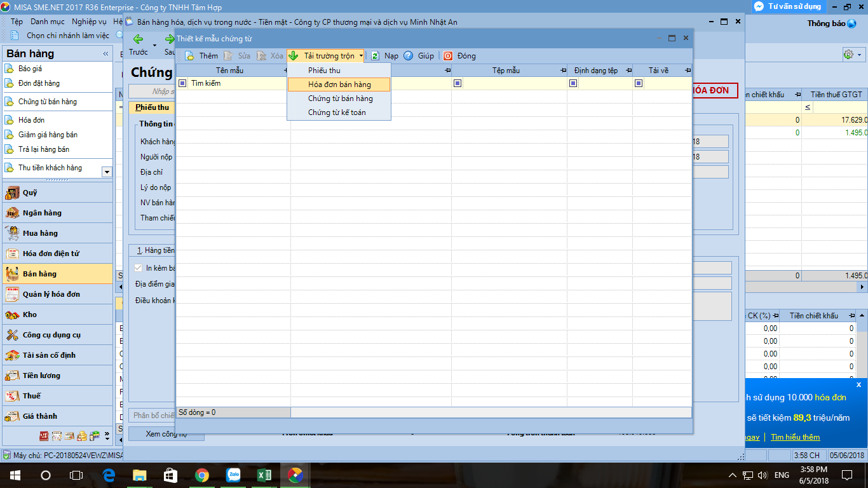Viewport: 868px width, 488px height.
Task: Open the Quản lý hóa đơn module
Action: coord(57,294)
